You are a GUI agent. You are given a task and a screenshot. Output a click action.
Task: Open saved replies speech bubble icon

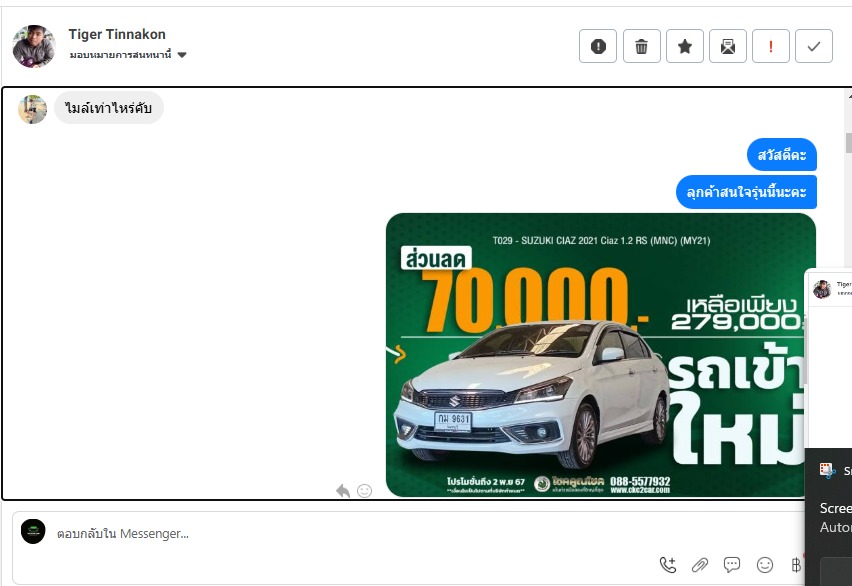pyautogui.click(x=732, y=565)
